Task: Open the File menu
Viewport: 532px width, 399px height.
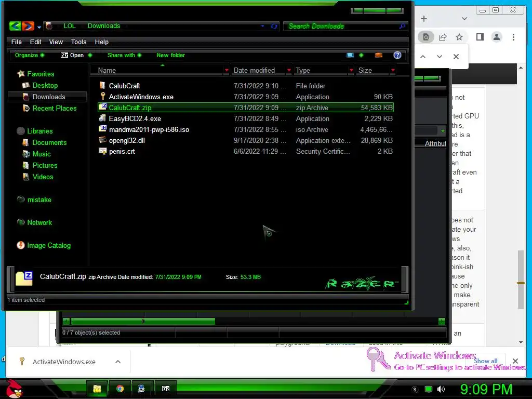Action: 16,42
